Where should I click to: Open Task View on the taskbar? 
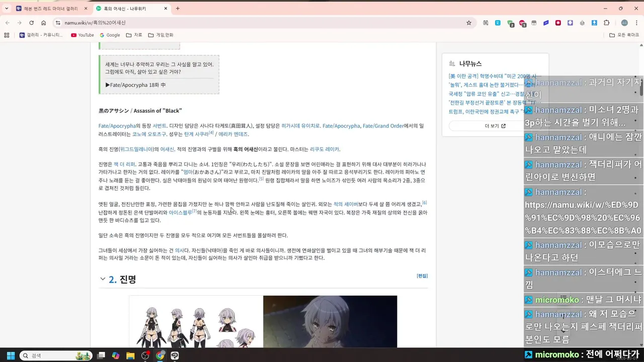point(101,355)
